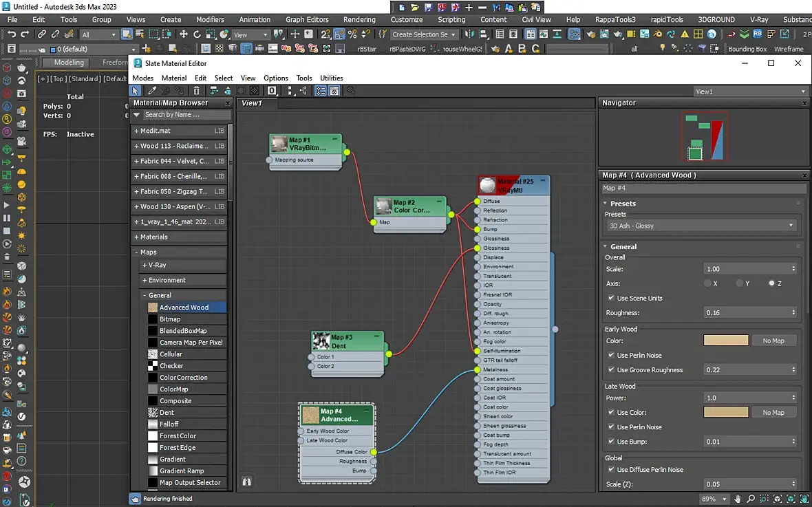Click the binoculars search icon in View1
The width and height of the screenshot is (812, 507).
pos(246,482)
